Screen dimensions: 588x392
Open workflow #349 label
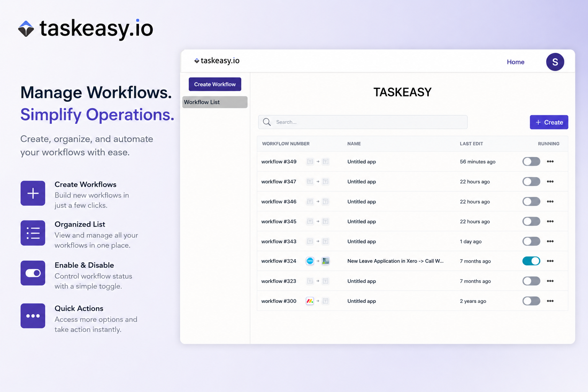pyautogui.click(x=279, y=162)
